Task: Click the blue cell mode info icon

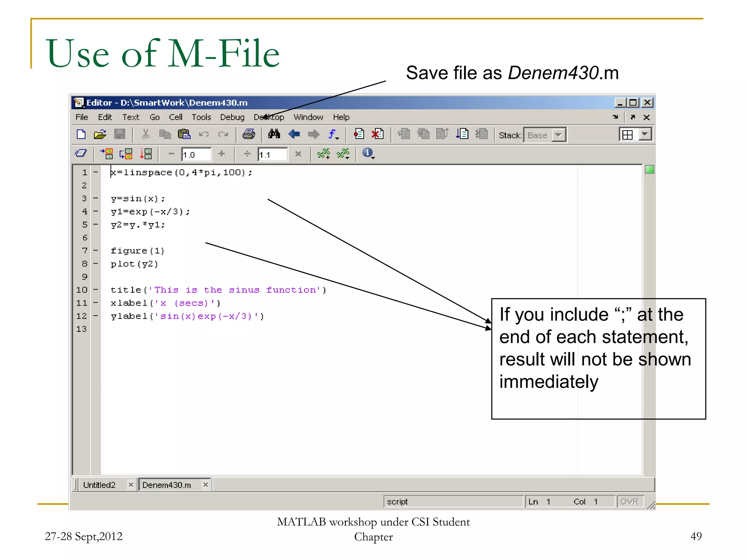Action: pyautogui.click(x=367, y=153)
